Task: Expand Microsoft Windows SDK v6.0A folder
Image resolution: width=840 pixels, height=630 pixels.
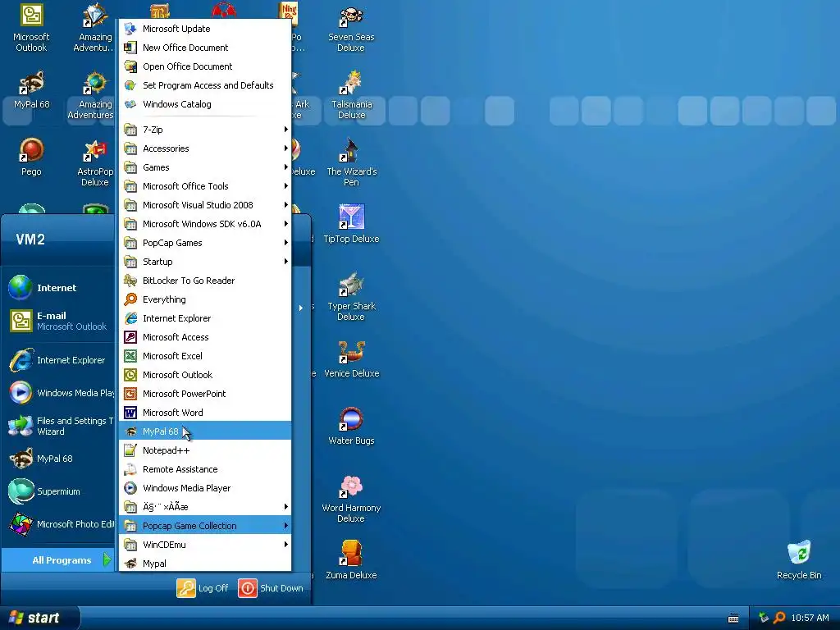Action: (205, 224)
